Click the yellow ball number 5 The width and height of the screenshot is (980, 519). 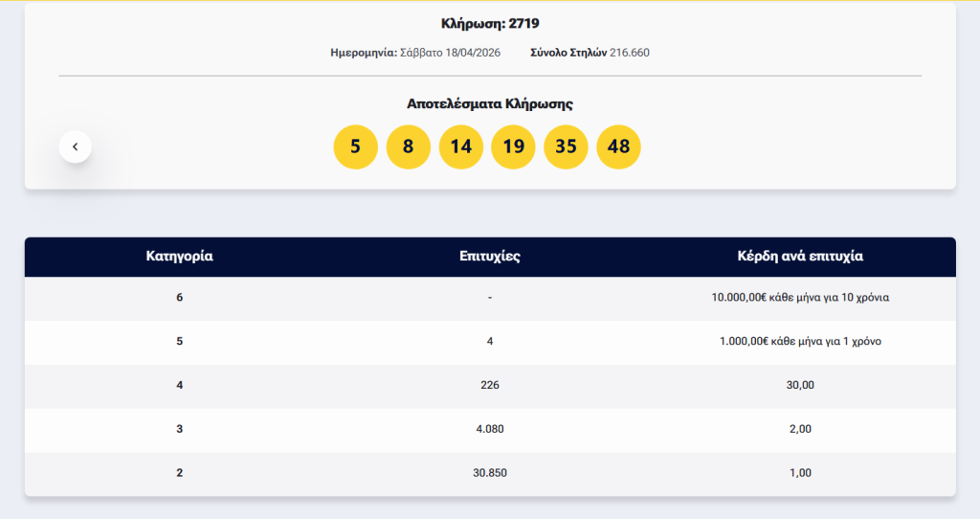click(x=355, y=147)
